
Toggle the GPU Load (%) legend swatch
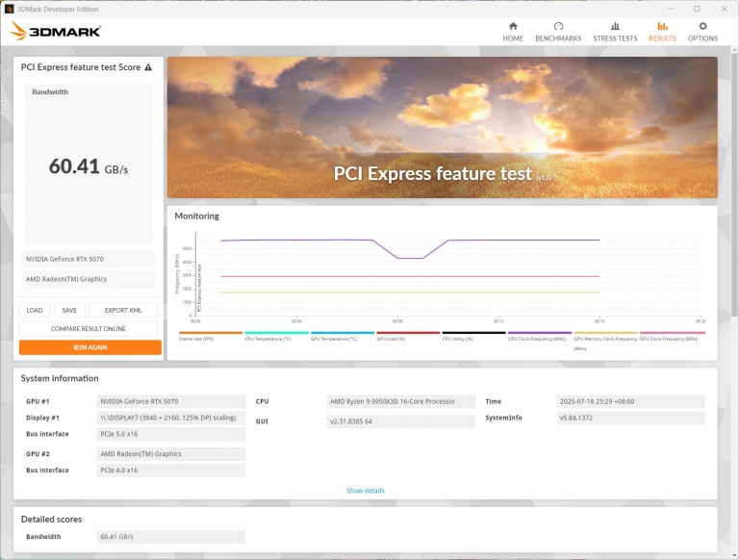(x=408, y=333)
